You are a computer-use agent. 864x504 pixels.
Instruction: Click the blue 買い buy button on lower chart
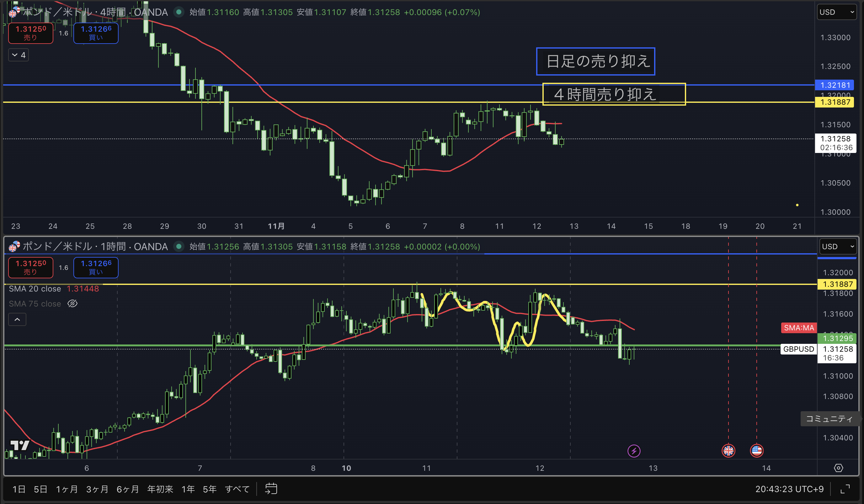click(96, 267)
